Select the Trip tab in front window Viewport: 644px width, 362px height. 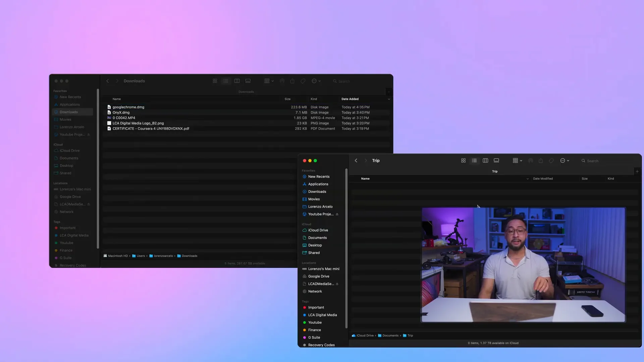point(495,171)
